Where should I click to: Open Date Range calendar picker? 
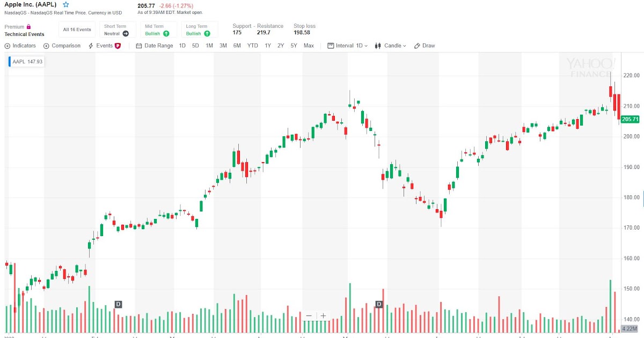[155, 46]
